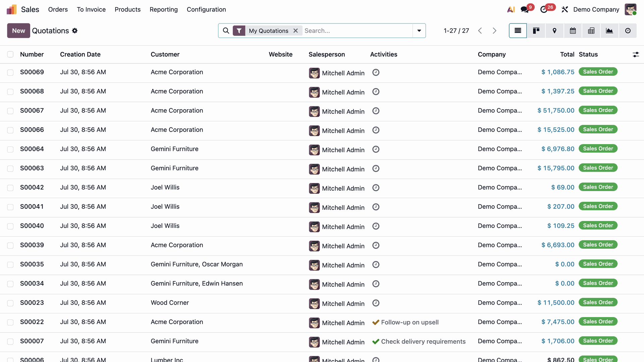Select checkbox for order S00069
The height and width of the screenshot is (362, 644).
pos(10,72)
